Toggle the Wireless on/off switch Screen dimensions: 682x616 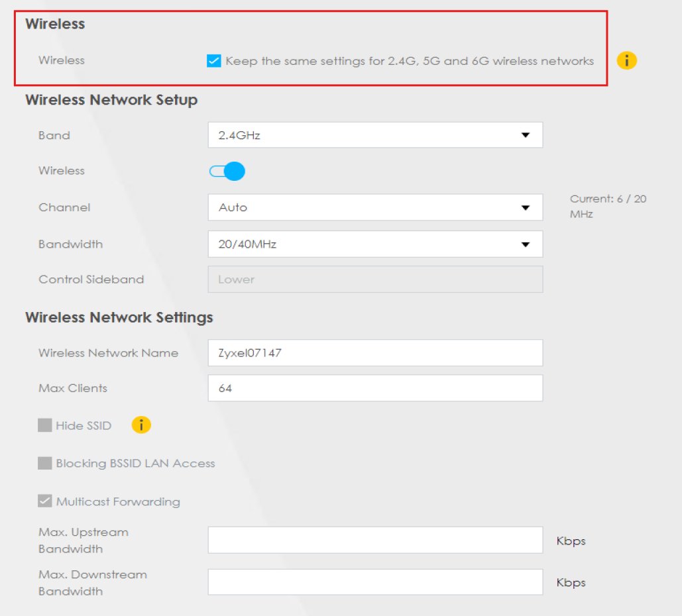[x=227, y=172]
